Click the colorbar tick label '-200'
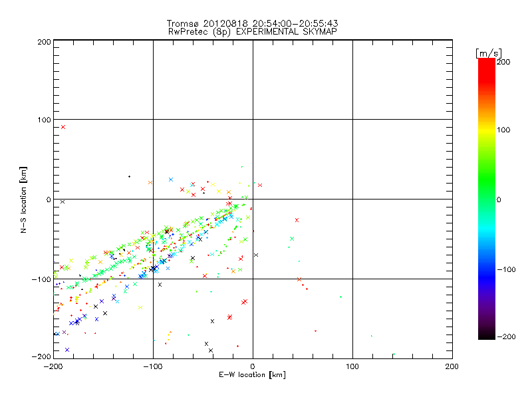This screenshot has width=532, height=399. (506, 336)
